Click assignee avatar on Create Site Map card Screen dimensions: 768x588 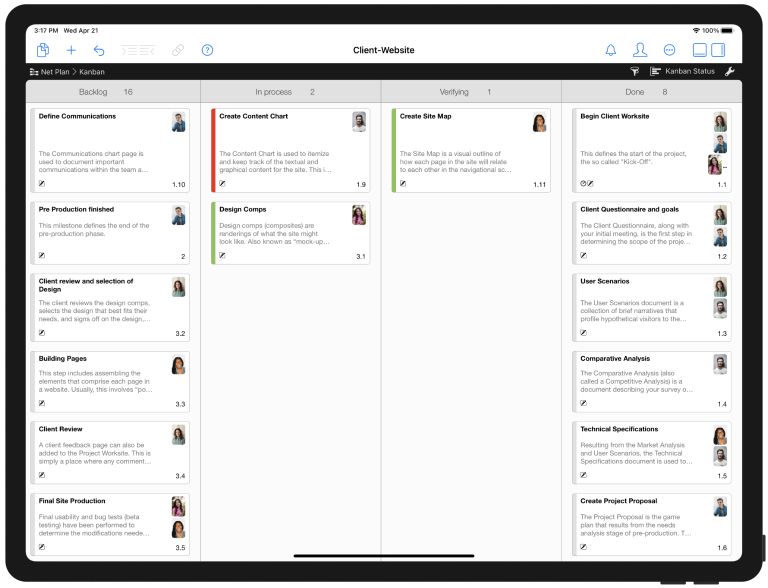[539, 122]
